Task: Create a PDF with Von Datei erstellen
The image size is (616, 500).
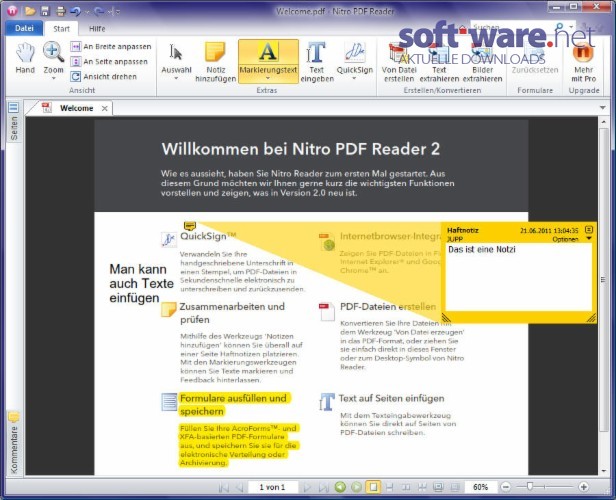Action: [x=399, y=63]
